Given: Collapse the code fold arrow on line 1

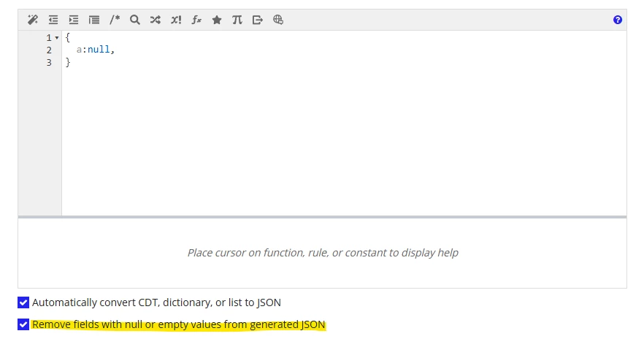Looking at the screenshot, I should (57, 38).
